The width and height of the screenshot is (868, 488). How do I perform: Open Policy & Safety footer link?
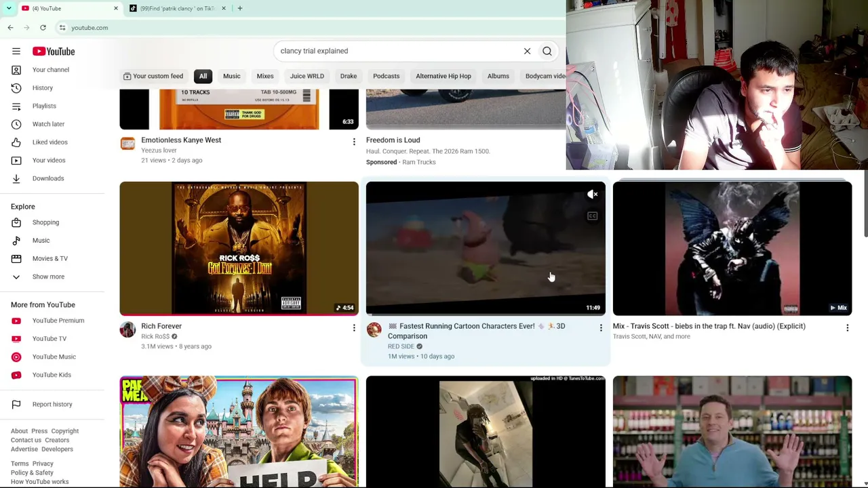[32, 473]
